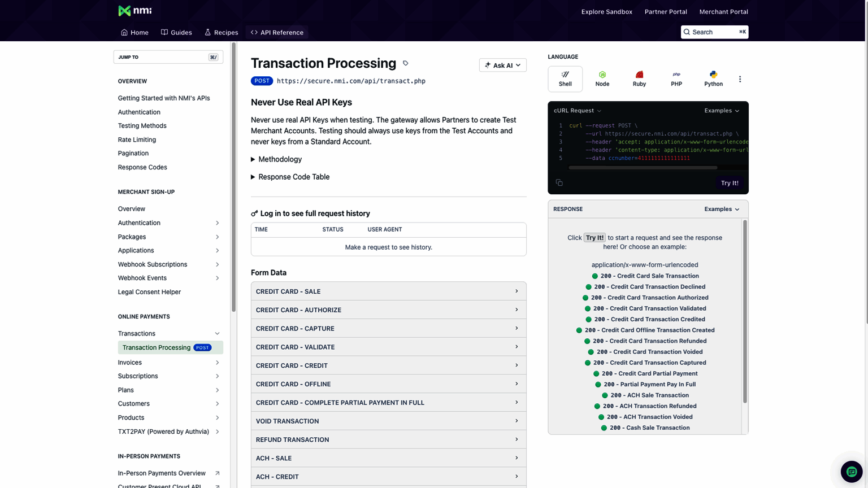Open the Guides tab
868x488 pixels.
(x=176, y=33)
